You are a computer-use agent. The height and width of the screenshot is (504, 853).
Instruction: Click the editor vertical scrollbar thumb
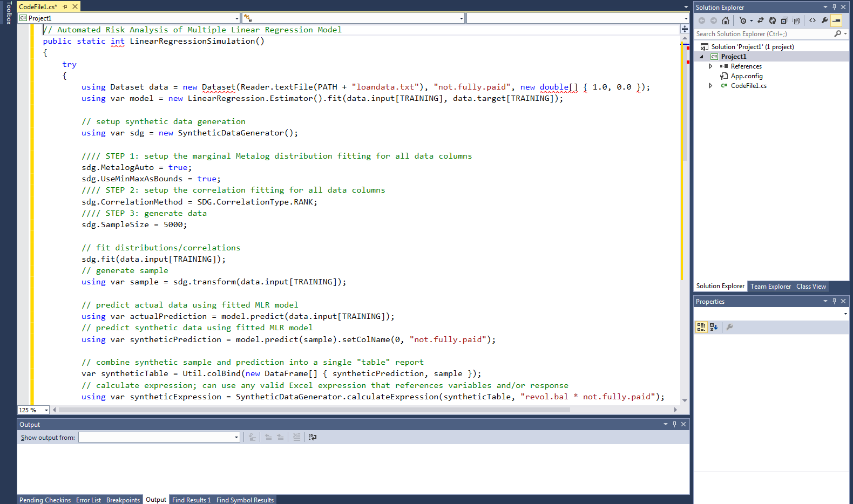685,103
